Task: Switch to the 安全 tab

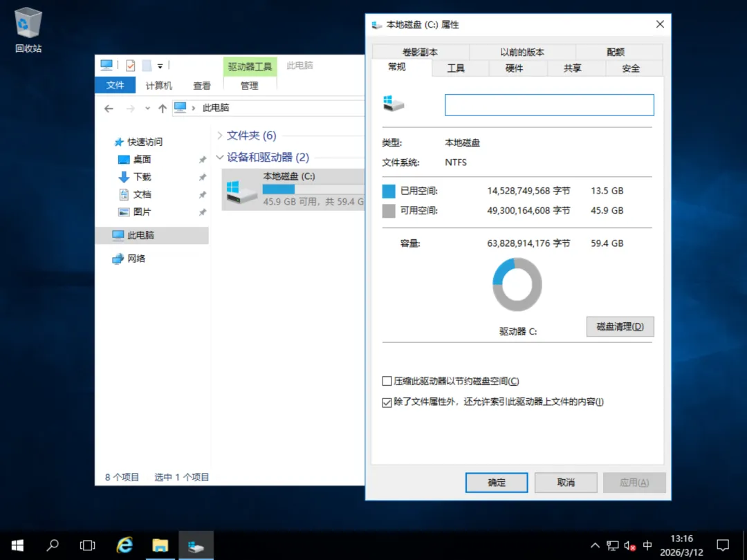Action: click(x=631, y=68)
